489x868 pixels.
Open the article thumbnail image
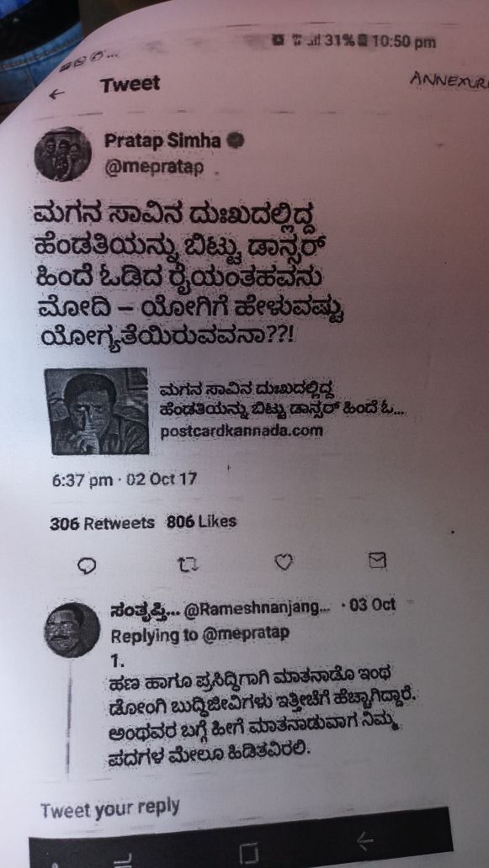pyautogui.click(x=96, y=411)
